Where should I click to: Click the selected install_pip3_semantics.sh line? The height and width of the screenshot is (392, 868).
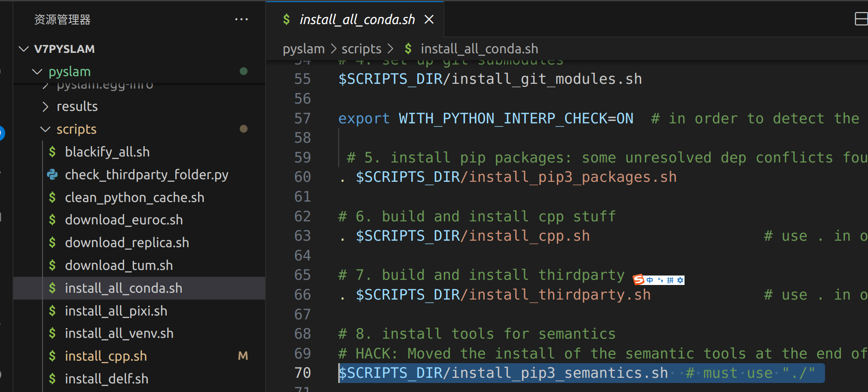click(581, 373)
